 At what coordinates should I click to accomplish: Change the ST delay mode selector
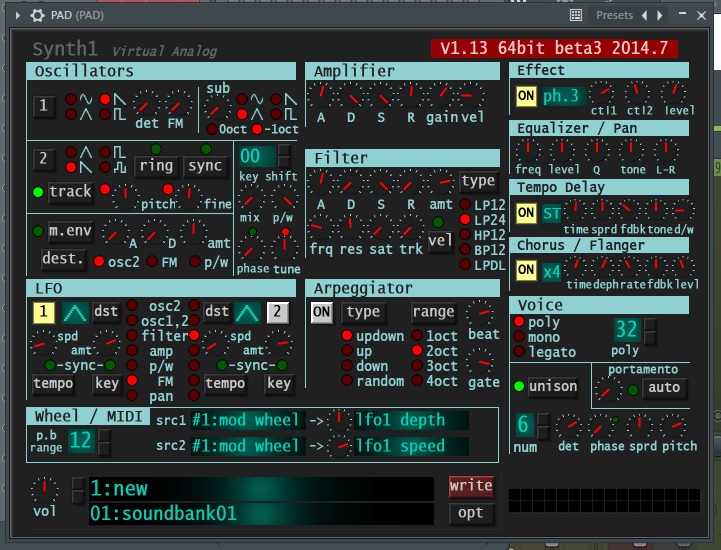tap(551, 213)
